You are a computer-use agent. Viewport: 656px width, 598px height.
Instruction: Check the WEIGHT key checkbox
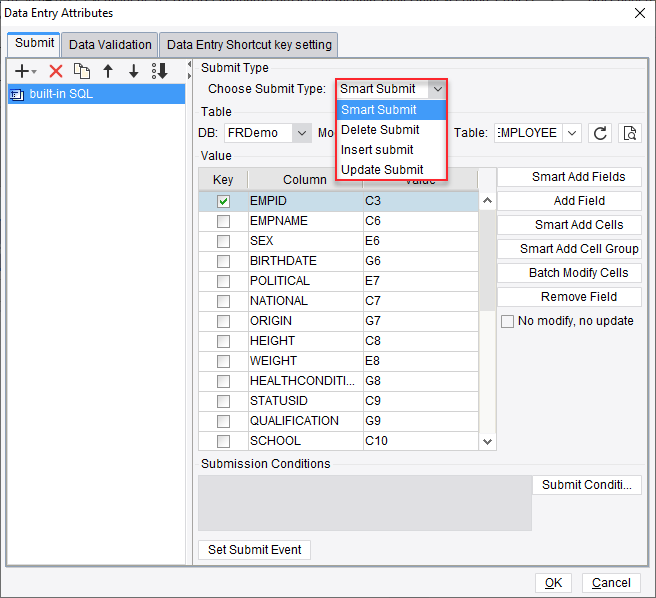(223, 361)
